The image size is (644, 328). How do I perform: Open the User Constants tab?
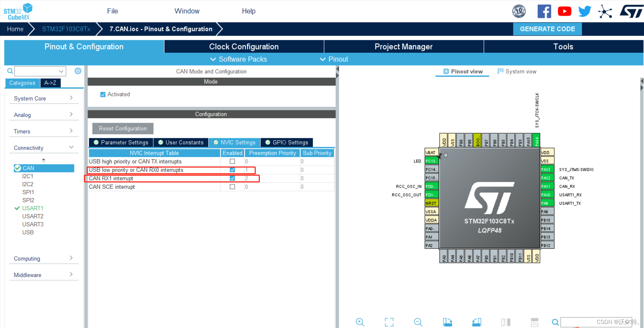point(181,143)
